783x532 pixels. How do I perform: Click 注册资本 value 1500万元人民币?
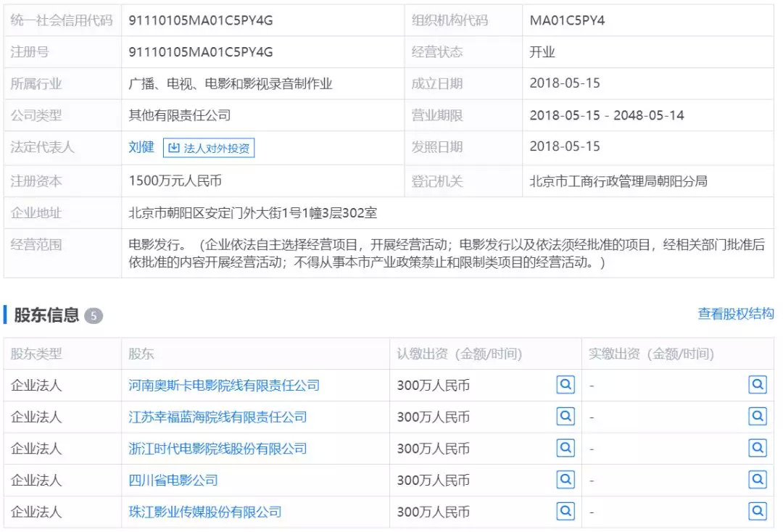point(175,180)
